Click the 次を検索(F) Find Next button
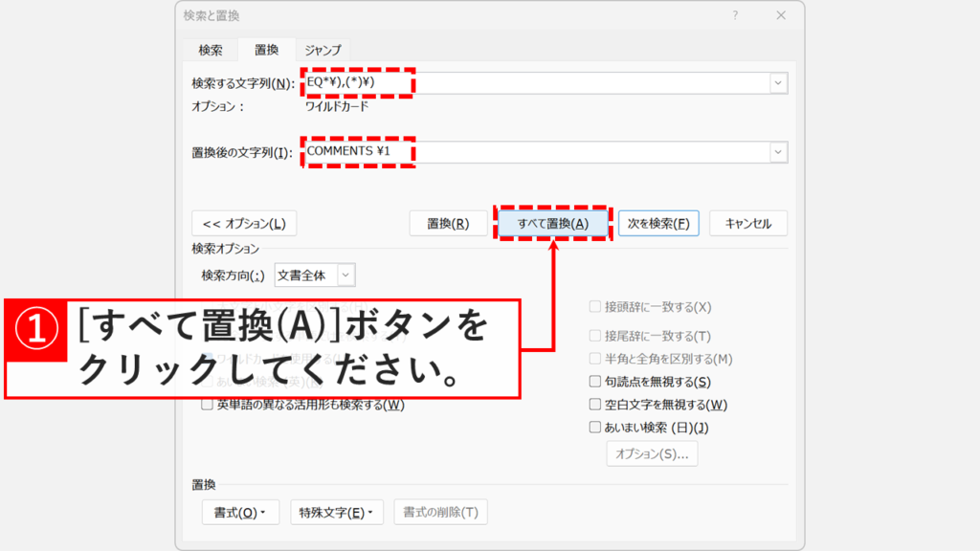The height and width of the screenshot is (551, 980). click(x=658, y=223)
